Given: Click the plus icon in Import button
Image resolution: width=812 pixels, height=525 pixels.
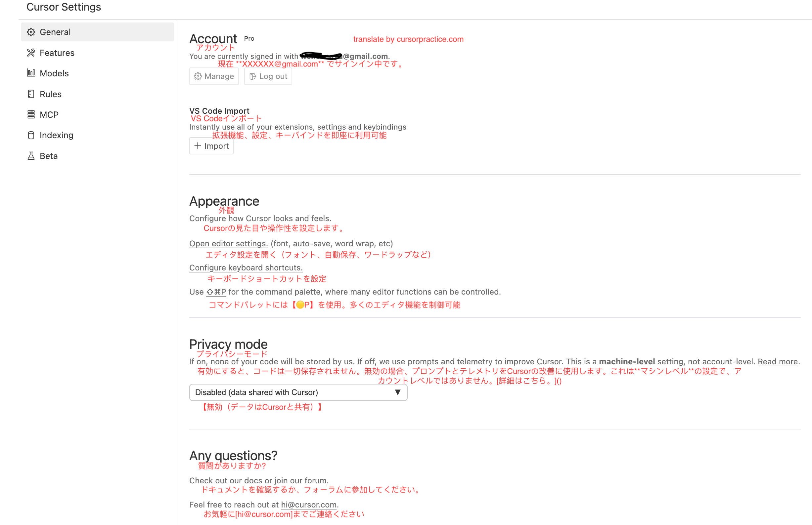Looking at the screenshot, I should pyautogui.click(x=198, y=146).
